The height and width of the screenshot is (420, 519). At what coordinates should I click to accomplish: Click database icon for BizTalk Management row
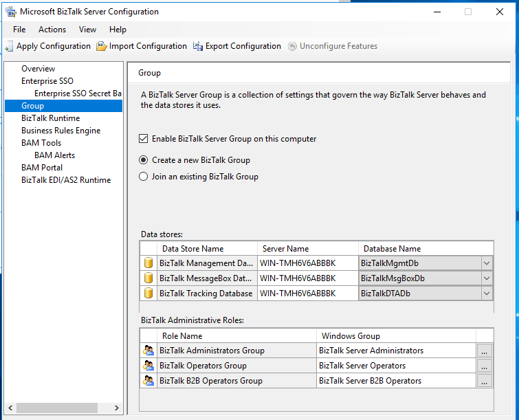tap(148, 263)
